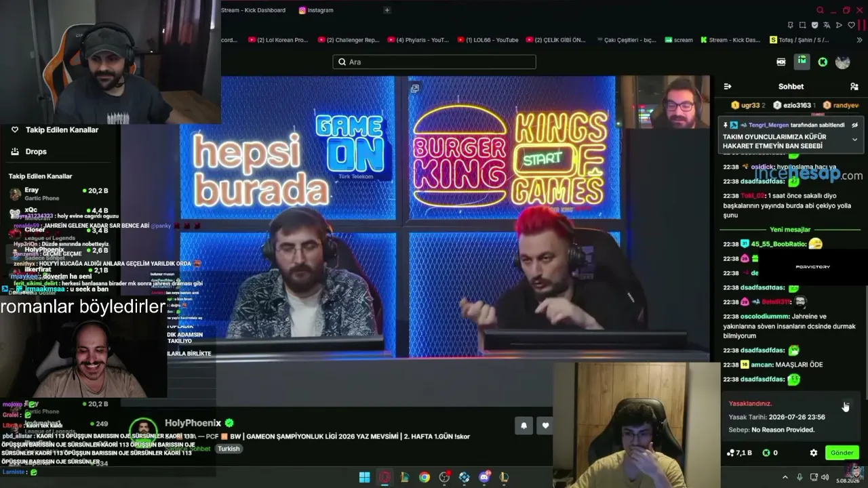Open the Lol Korean Pro bookmark
Viewport: 868px width, 488px height.
[x=278, y=40]
